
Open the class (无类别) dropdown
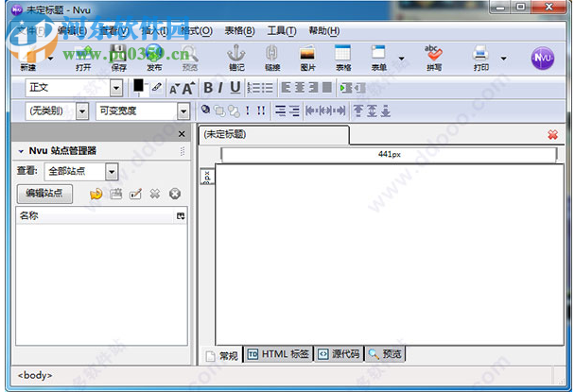[x=82, y=111]
